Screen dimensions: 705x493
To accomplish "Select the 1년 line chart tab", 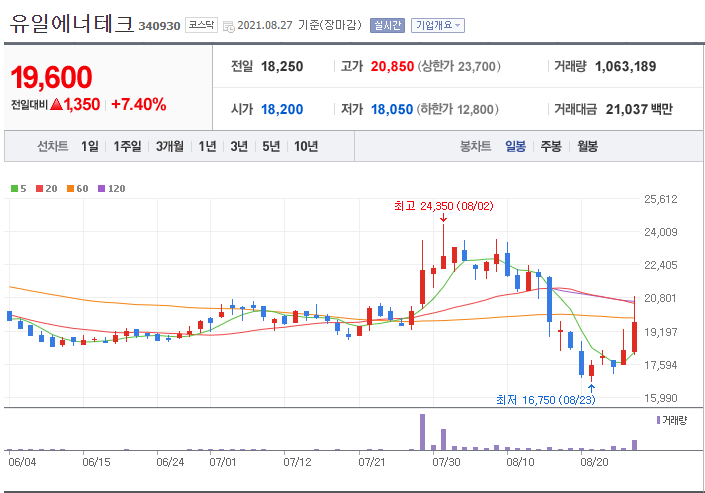I will (207, 146).
